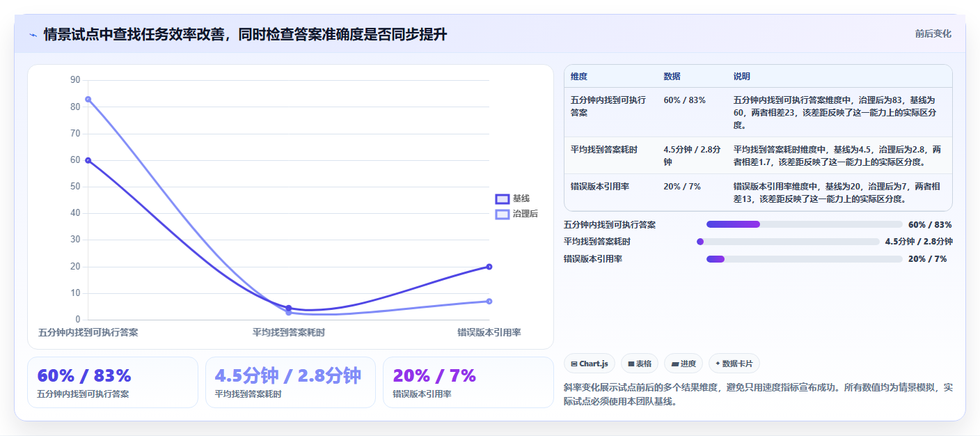
Task: Select the 数据卡片 tag
Action: (734, 364)
